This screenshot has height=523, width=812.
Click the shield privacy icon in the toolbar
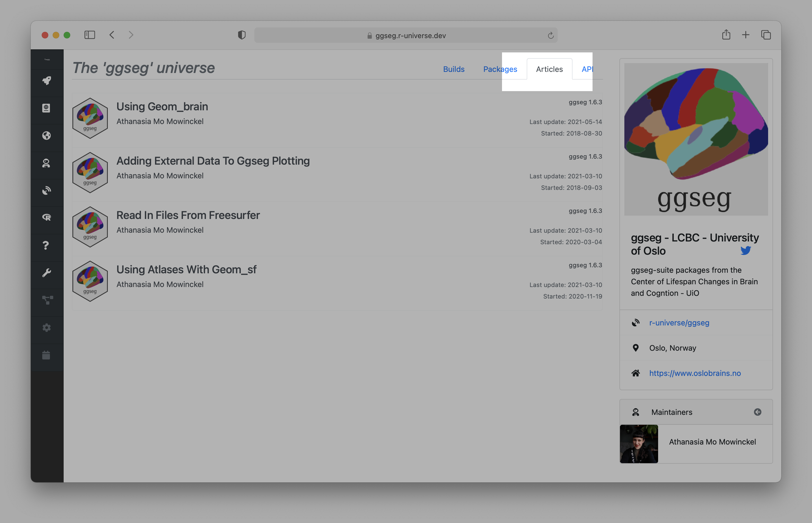(x=241, y=35)
